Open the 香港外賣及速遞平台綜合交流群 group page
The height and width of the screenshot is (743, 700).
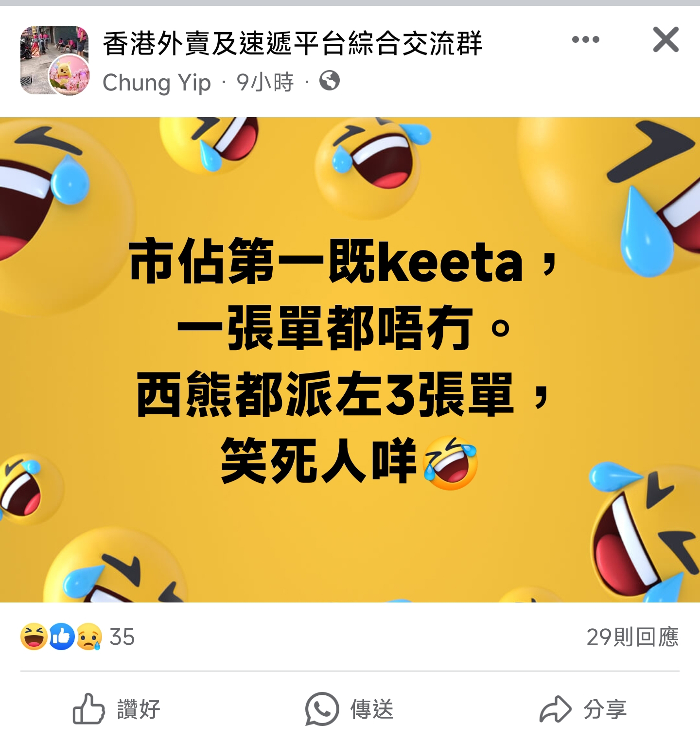tap(293, 42)
